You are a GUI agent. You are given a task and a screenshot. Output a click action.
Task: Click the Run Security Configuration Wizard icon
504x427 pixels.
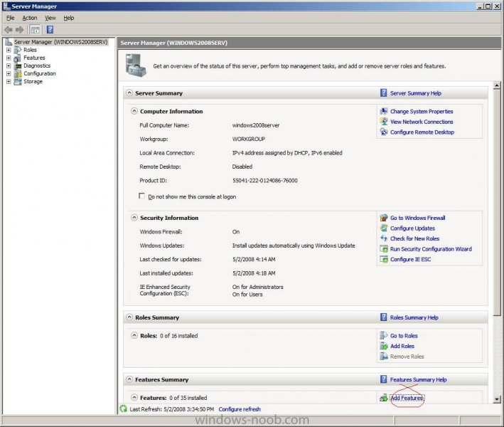(384, 249)
